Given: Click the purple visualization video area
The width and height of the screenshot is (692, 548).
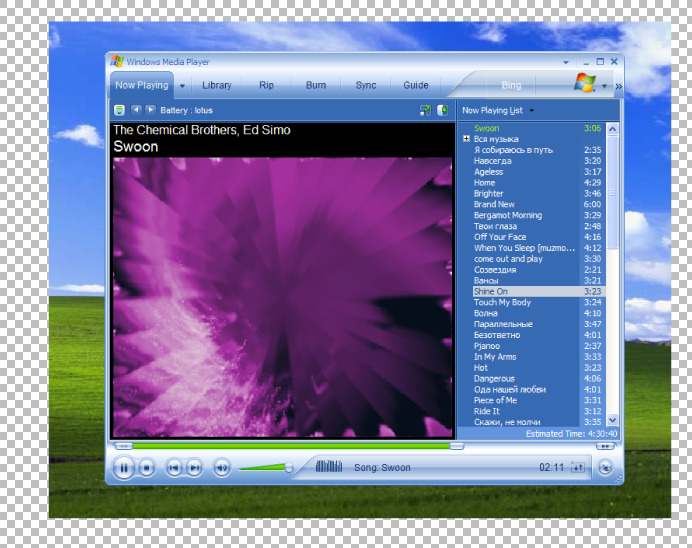Looking at the screenshot, I should point(282,297).
